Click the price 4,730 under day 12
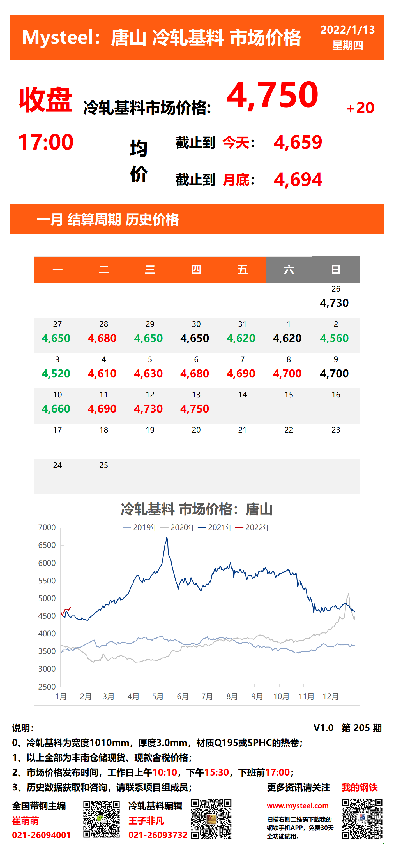The image size is (394, 868). (x=148, y=409)
